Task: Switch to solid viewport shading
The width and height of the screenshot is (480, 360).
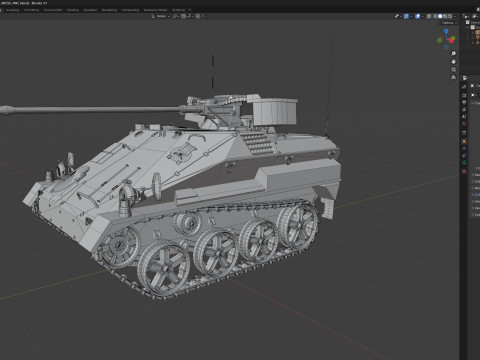Action: pyautogui.click(x=440, y=16)
